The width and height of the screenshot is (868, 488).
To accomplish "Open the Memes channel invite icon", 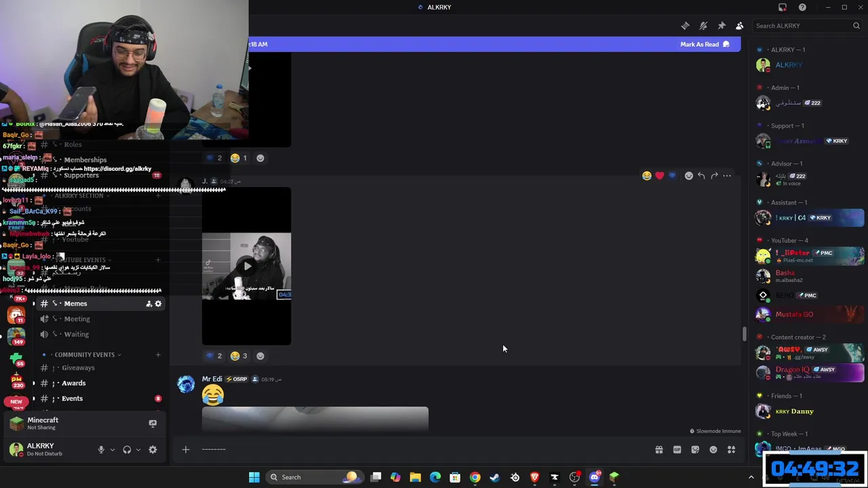I will 149,304.
